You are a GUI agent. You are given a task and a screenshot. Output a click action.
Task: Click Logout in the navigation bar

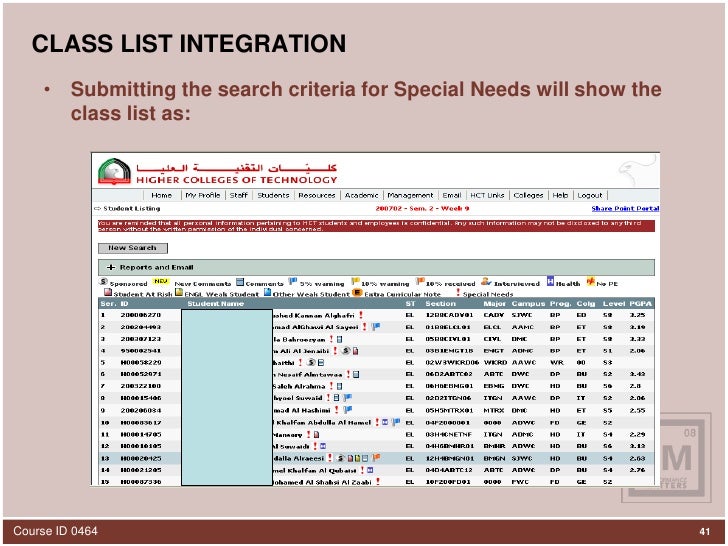tap(590, 195)
